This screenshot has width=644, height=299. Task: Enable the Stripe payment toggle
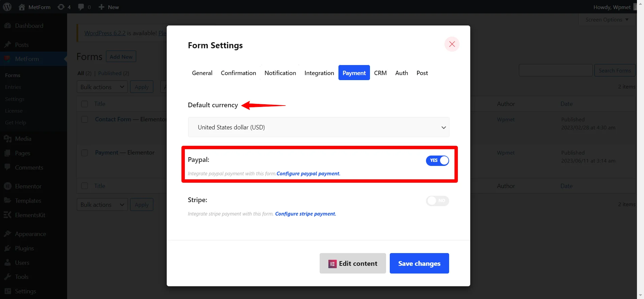point(437,201)
